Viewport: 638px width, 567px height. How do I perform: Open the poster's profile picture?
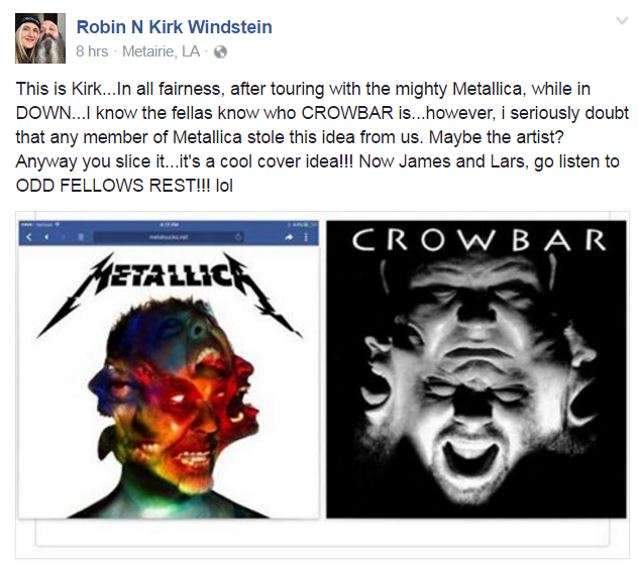(x=40, y=38)
